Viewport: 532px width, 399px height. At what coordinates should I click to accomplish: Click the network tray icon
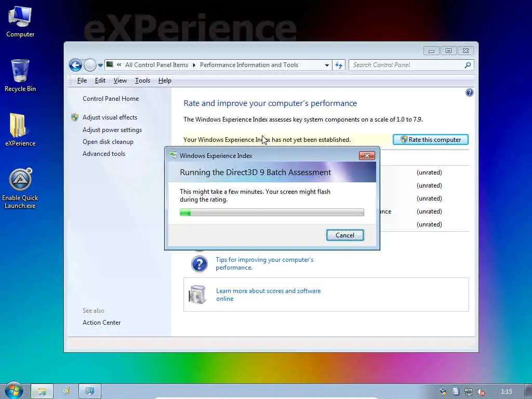tap(469, 392)
